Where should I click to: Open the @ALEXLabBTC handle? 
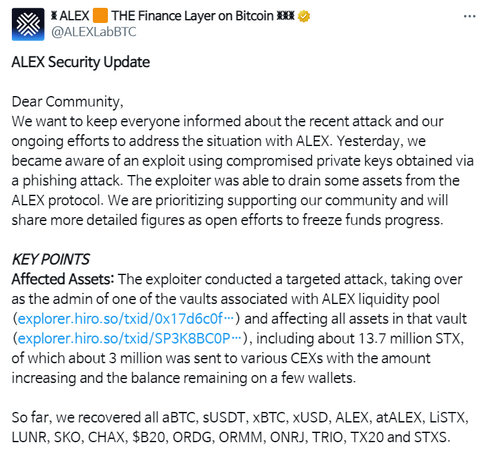click(94, 32)
